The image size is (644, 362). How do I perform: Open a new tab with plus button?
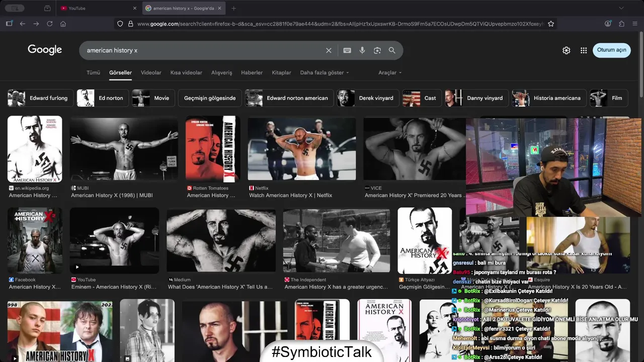[x=233, y=8]
